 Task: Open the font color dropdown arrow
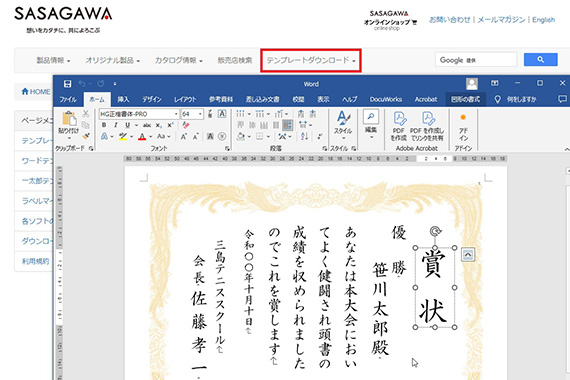pyautogui.click(x=150, y=137)
